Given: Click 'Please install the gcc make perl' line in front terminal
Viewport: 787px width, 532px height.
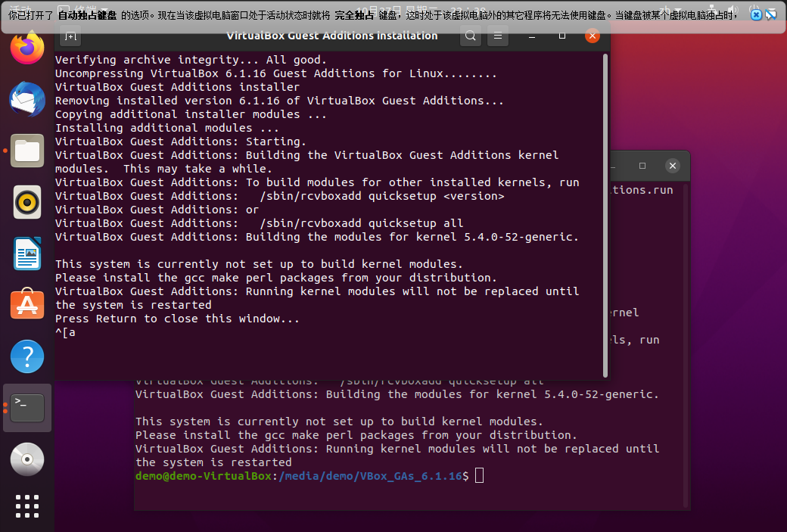Looking at the screenshot, I should tap(276, 278).
